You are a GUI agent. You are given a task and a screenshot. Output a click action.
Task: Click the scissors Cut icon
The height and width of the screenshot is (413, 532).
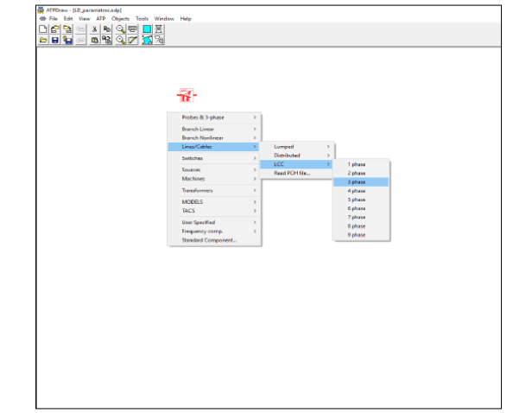pyautogui.click(x=92, y=29)
